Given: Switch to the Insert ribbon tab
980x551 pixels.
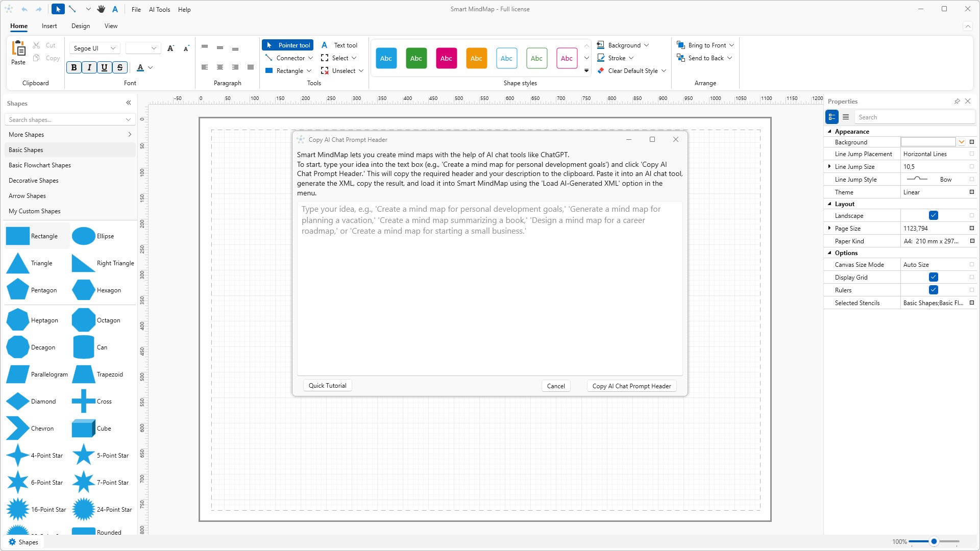Looking at the screenshot, I should click(x=49, y=26).
